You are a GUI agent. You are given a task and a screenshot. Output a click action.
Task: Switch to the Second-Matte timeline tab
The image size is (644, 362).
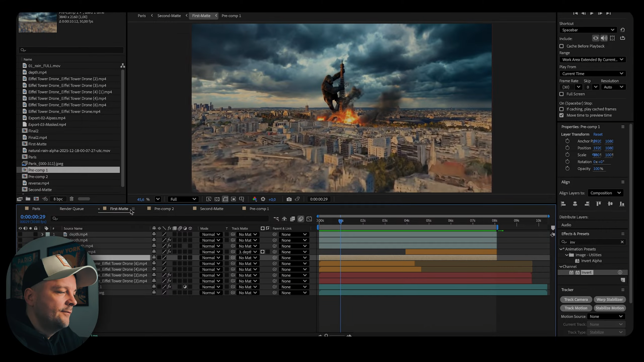[x=211, y=209]
